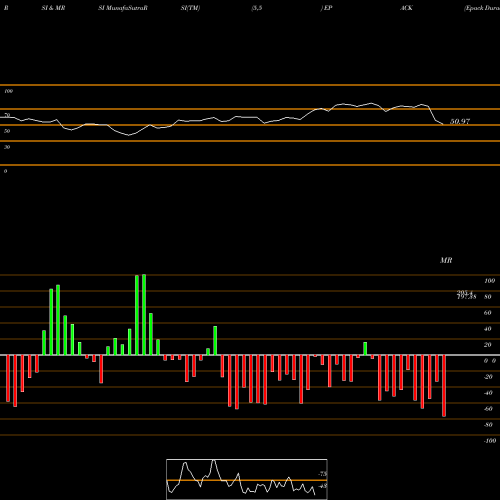Click the '(5,5' parameter text
This screenshot has width=500, height=500.
[257, 8]
